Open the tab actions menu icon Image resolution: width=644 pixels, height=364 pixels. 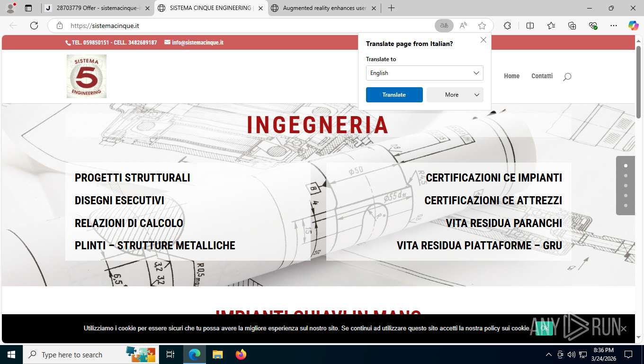point(28,8)
